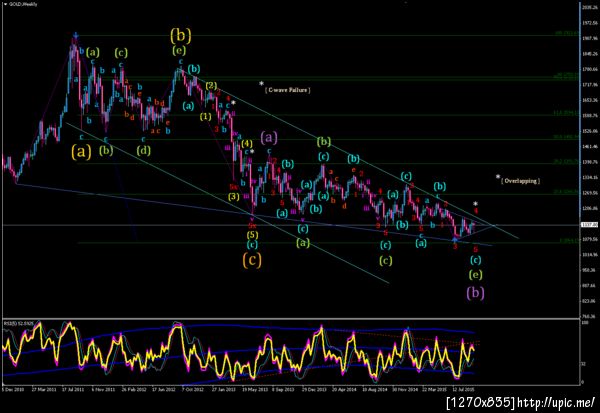Viewport: 600px width, 413px height.
Task: Select the large orange (c) wave label
Action: pyautogui.click(x=252, y=260)
